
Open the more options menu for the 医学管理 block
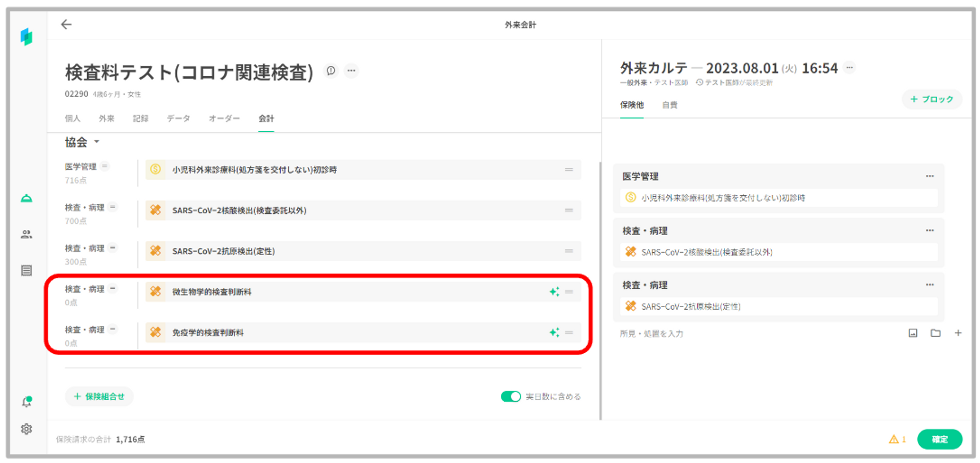point(930,176)
